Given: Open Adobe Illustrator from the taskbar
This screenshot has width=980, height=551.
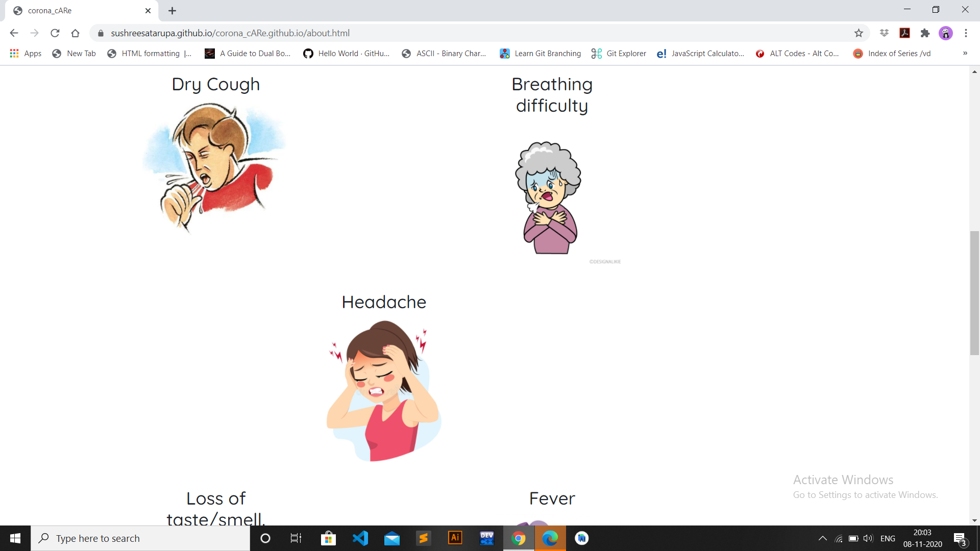Looking at the screenshot, I should click(455, 538).
